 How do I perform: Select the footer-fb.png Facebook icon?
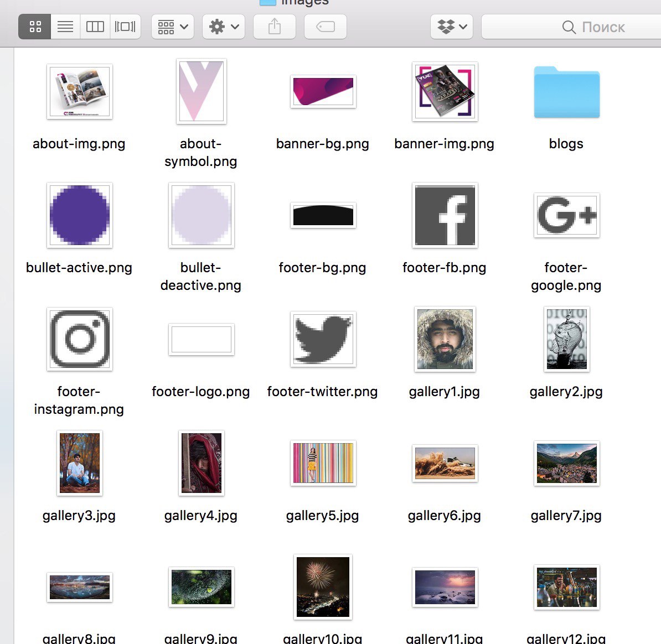tap(445, 215)
